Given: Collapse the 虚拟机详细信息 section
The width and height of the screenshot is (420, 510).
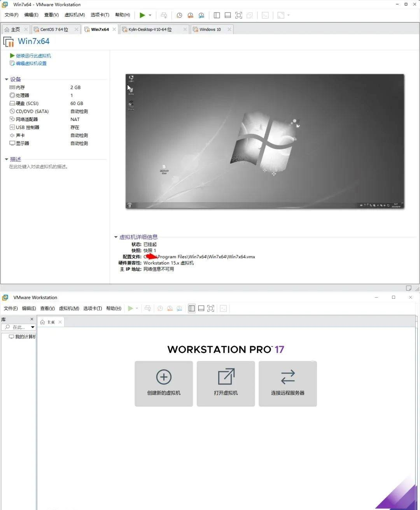Looking at the screenshot, I should click(116, 237).
